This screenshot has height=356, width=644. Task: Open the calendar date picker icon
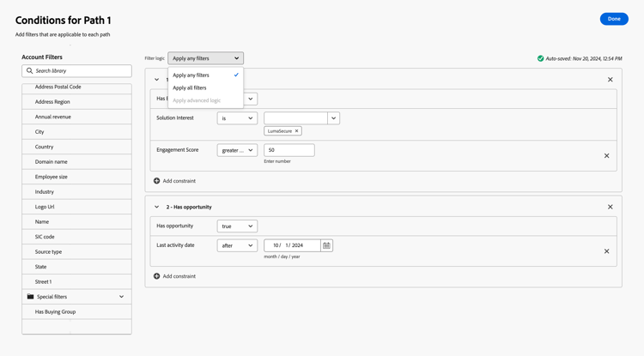click(x=326, y=245)
